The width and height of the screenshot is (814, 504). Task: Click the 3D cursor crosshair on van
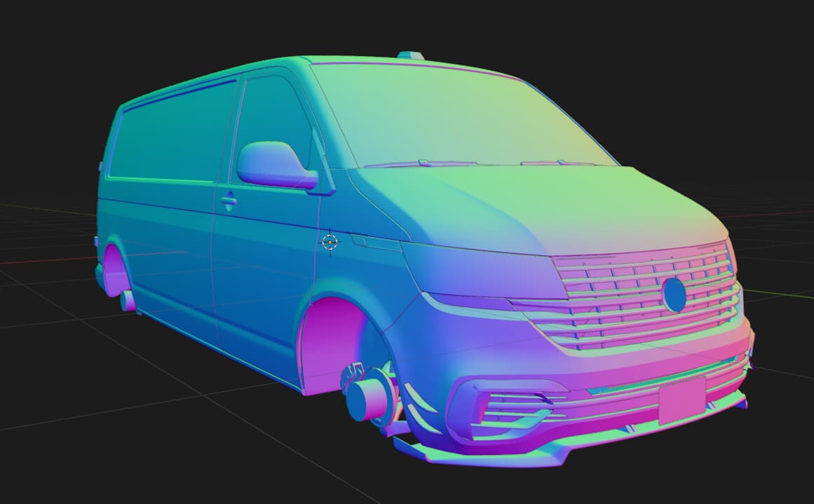(x=330, y=242)
